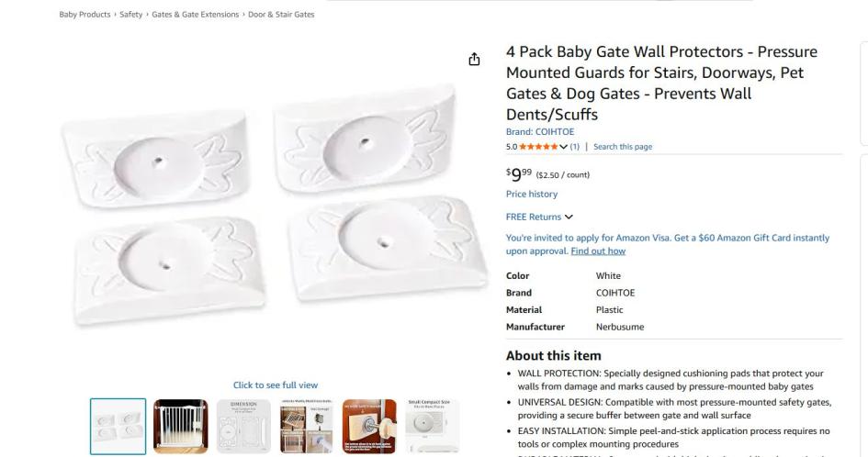This screenshot has height=457, width=868.
Task: Select the first thumbnail showing four wall protectors
Action: pyautogui.click(x=118, y=426)
